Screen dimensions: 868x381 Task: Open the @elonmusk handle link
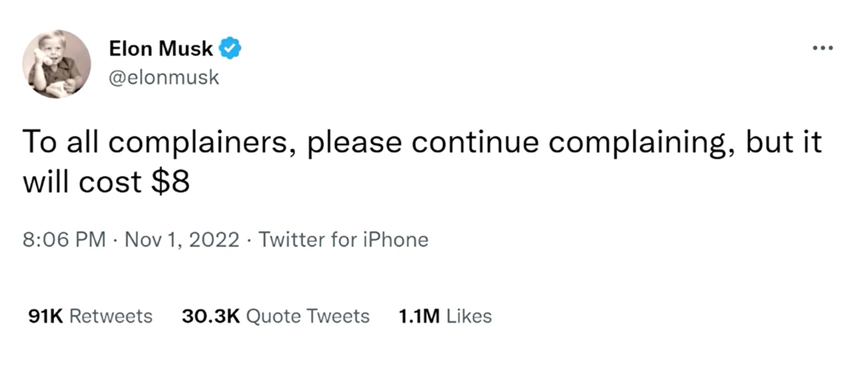pyautogui.click(x=164, y=77)
